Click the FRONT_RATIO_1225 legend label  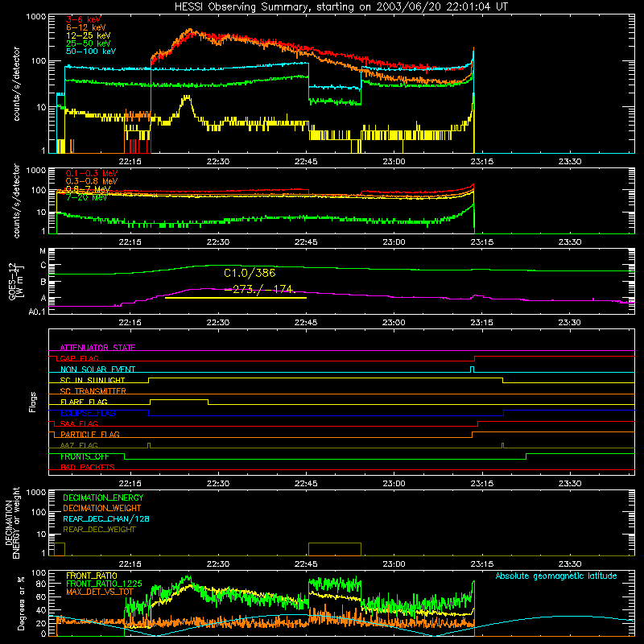pos(104,584)
